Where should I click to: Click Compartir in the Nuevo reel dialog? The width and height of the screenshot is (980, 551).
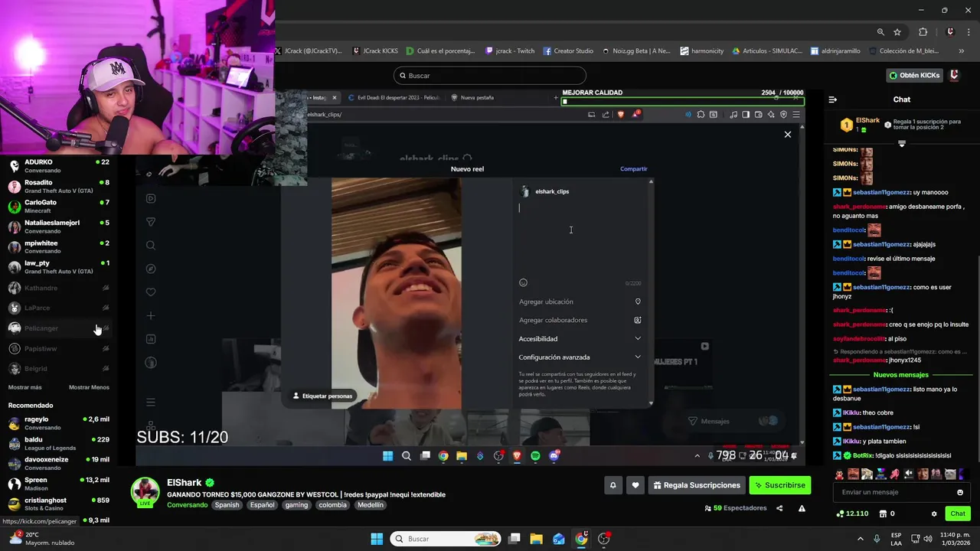[x=633, y=168]
